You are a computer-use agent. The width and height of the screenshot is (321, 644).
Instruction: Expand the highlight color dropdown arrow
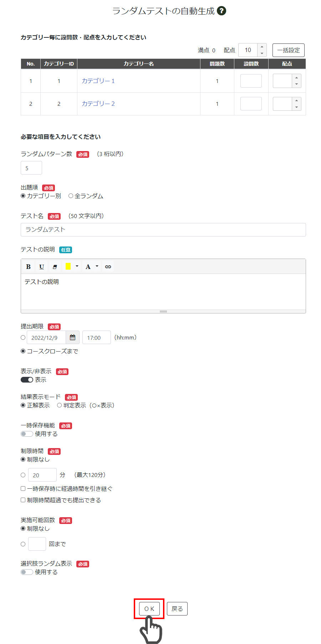pos(77,266)
